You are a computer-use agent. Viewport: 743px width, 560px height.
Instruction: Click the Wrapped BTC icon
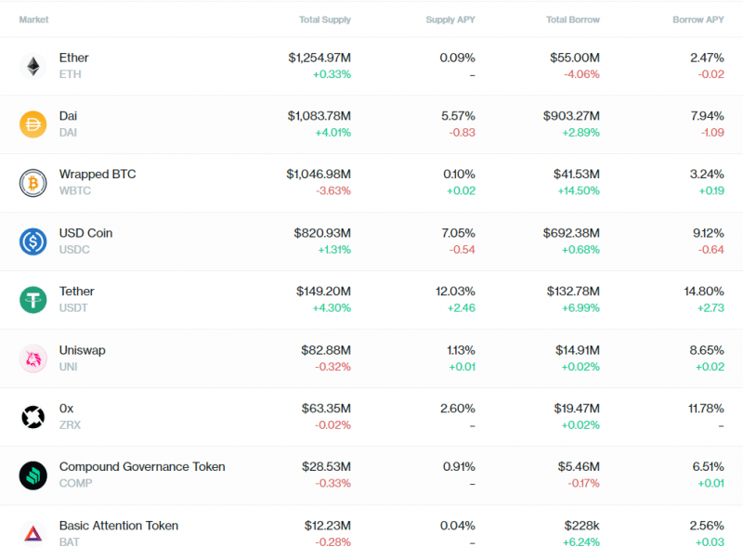(x=33, y=183)
